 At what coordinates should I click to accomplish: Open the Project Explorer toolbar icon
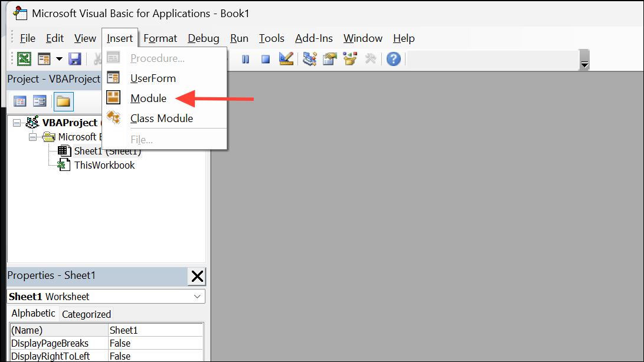point(310,59)
